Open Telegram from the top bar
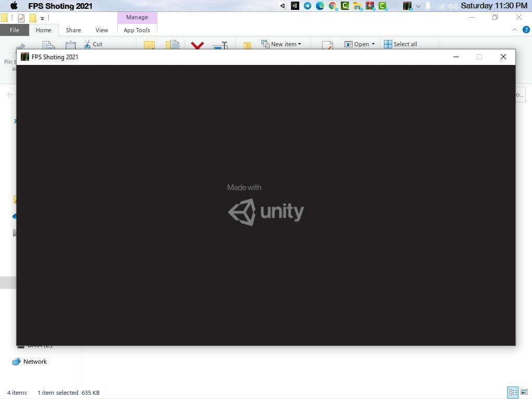The image size is (532, 399). click(x=308, y=5)
